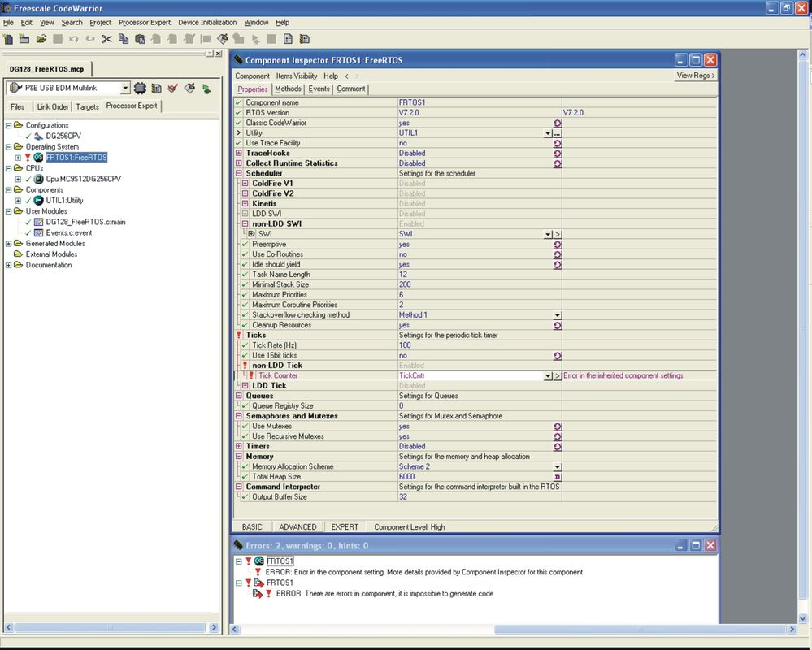Click the UTIL1:Utility component icon
The image size is (812, 650).
click(38, 200)
